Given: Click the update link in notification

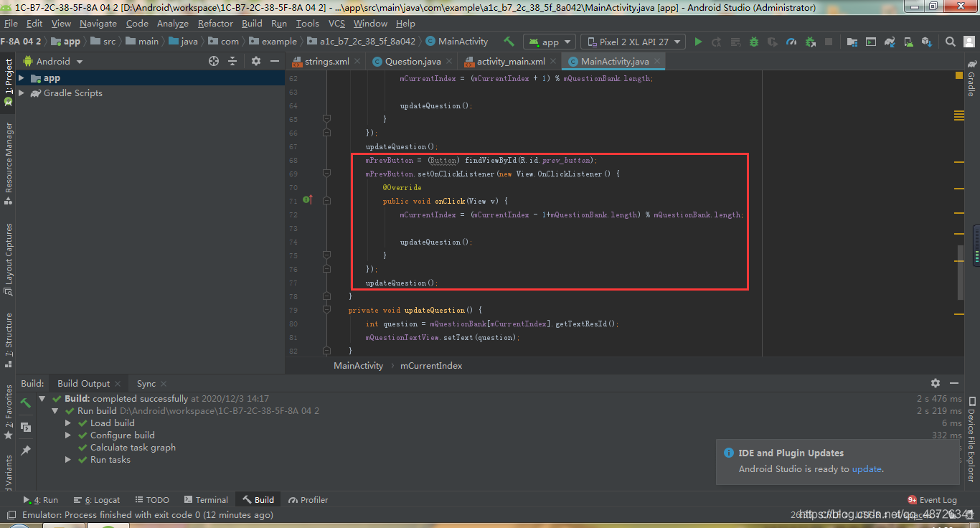Looking at the screenshot, I should point(867,469).
